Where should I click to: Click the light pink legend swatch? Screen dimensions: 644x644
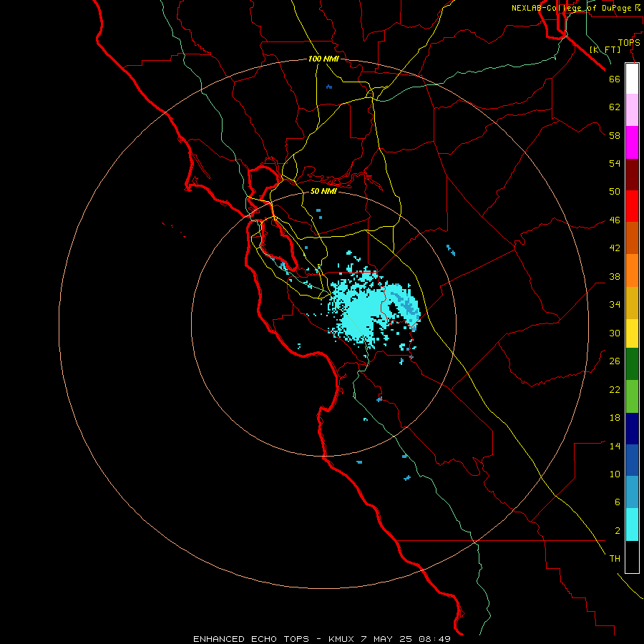632,110
